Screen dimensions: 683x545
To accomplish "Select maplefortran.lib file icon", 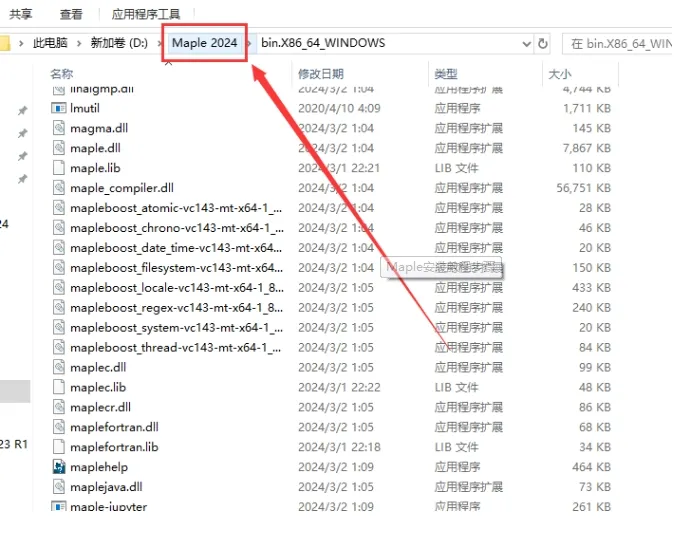I will [x=59, y=447].
